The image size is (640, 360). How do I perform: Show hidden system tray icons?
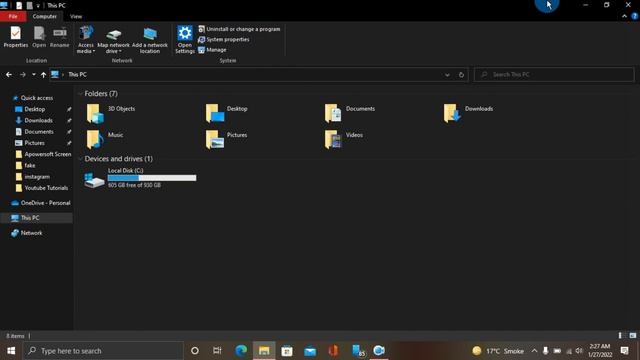[x=534, y=351]
